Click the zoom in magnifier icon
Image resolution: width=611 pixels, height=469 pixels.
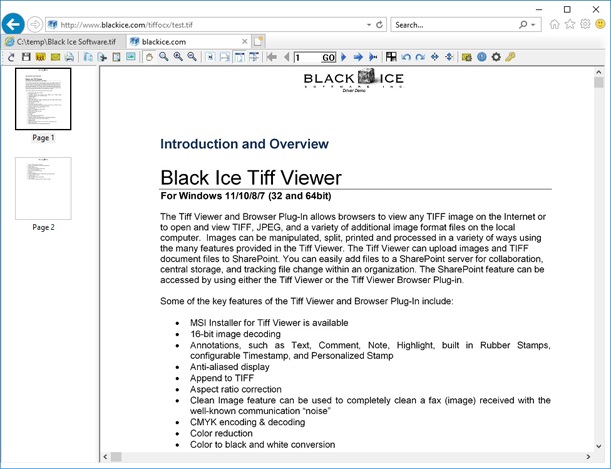(177, 57)
